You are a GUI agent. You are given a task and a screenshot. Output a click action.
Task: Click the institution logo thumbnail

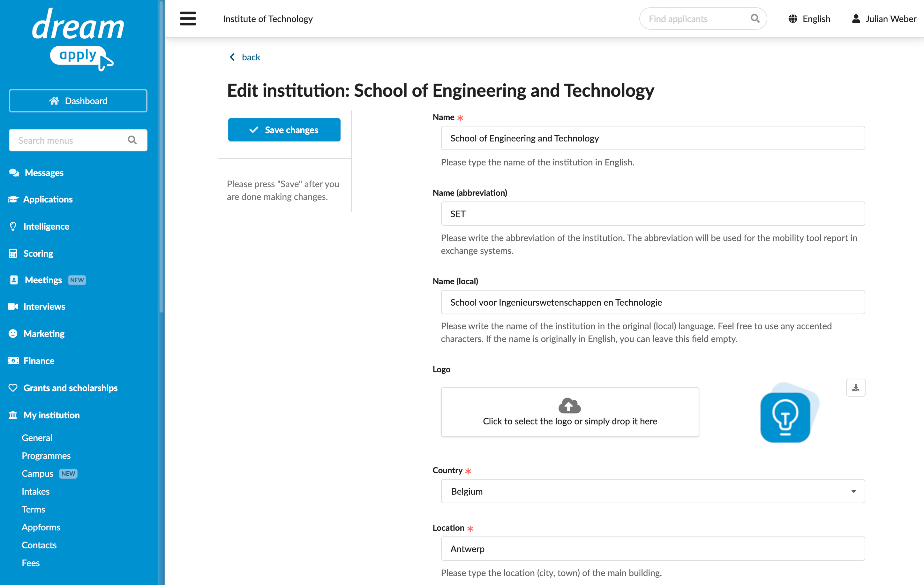coord(789,412)
